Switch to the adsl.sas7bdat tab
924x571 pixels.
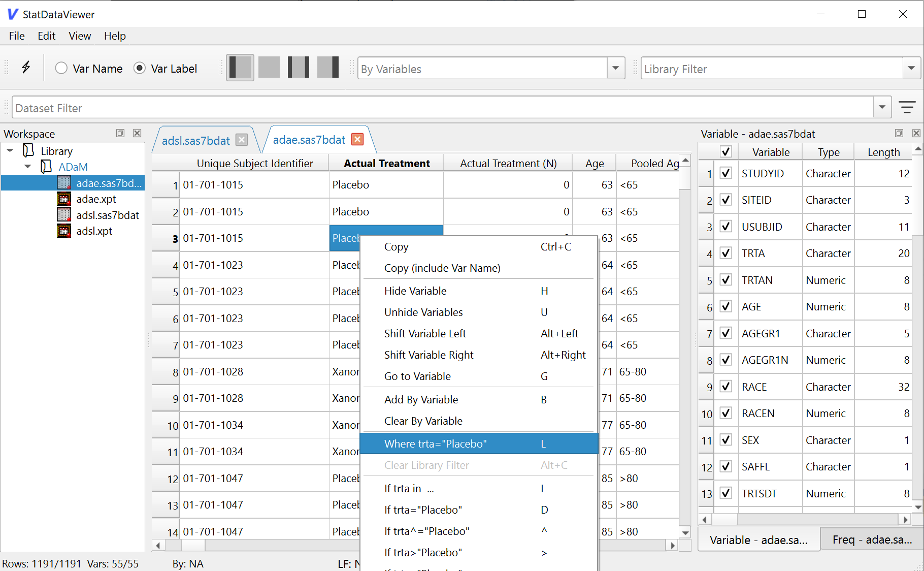pos(195,141)
